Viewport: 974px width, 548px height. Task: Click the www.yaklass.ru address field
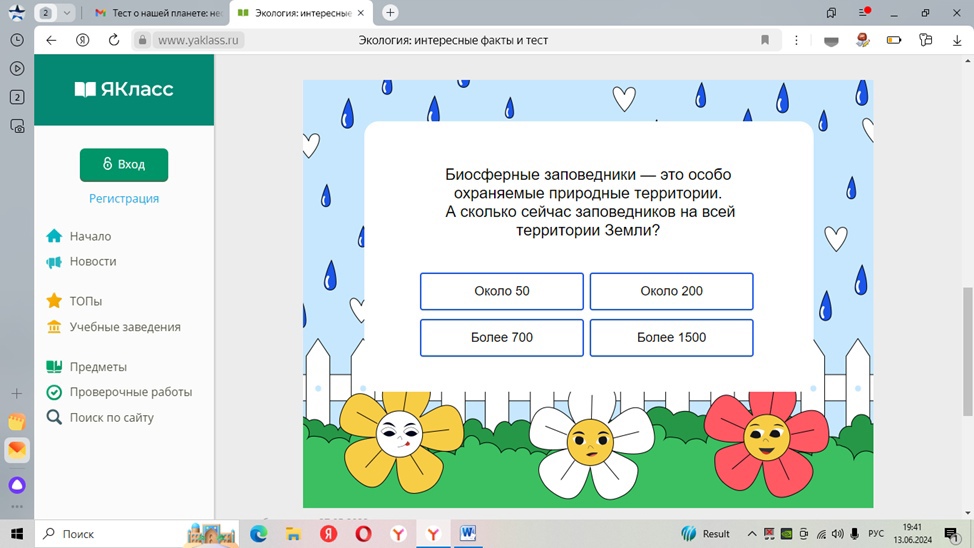click(x=198, y=40)
